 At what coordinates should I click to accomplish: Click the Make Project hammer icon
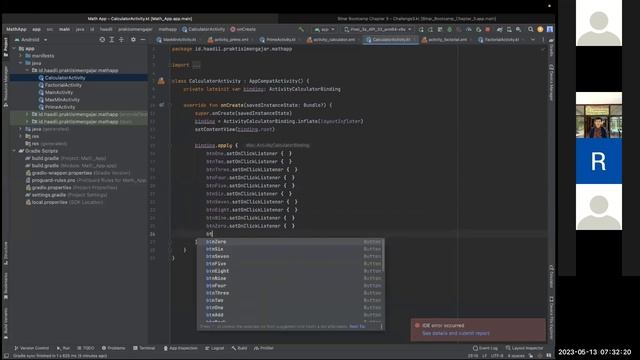pyautogui.click(x=301, y=29)
